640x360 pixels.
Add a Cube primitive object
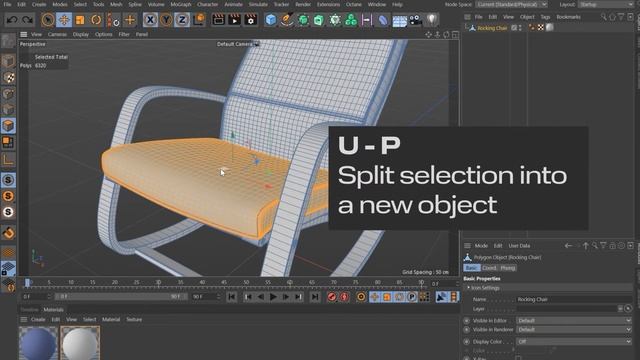point(271,20)
